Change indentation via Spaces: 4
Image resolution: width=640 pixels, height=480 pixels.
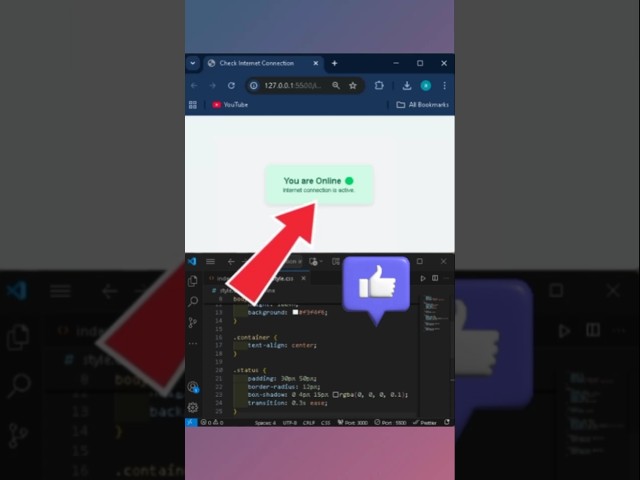pyautogui.click(x=265, y=422)
